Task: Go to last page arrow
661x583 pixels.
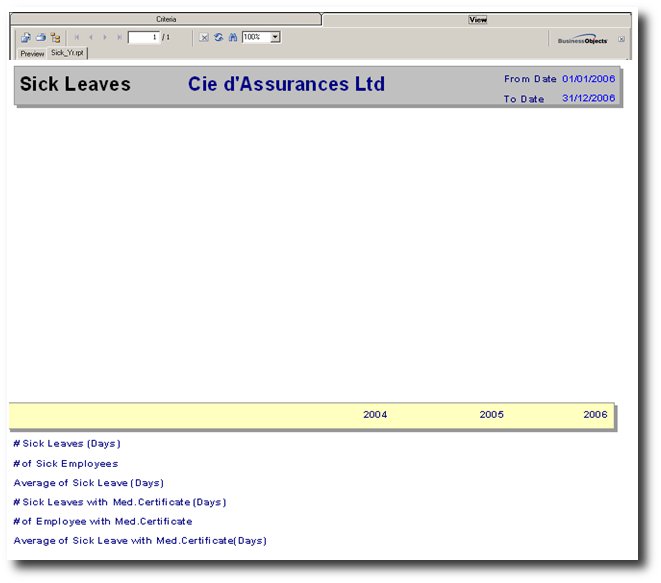Action: point(119,37)
